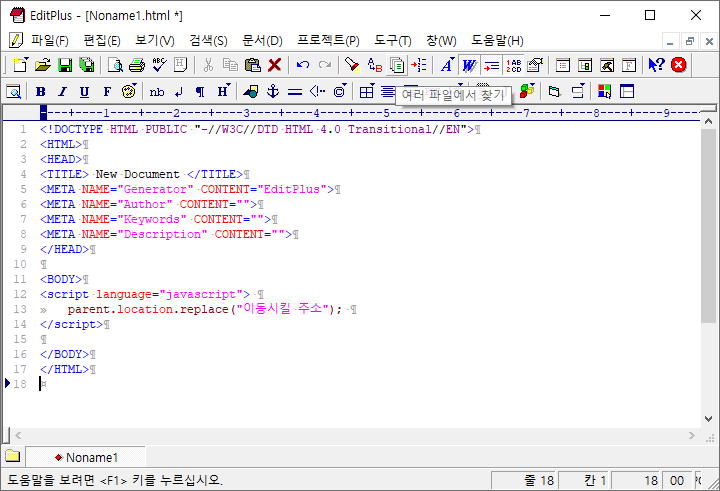The image size is (720, 491).
Task: Open the 문서(D) menu
Action: [x=262, y=41]
